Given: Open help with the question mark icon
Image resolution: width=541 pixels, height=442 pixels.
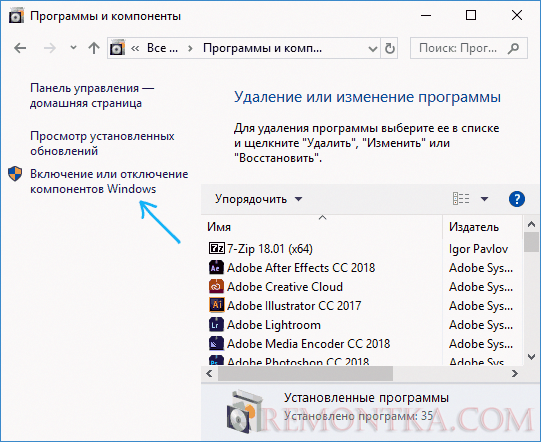Looking at the screenshot, I should coord(517,199).
